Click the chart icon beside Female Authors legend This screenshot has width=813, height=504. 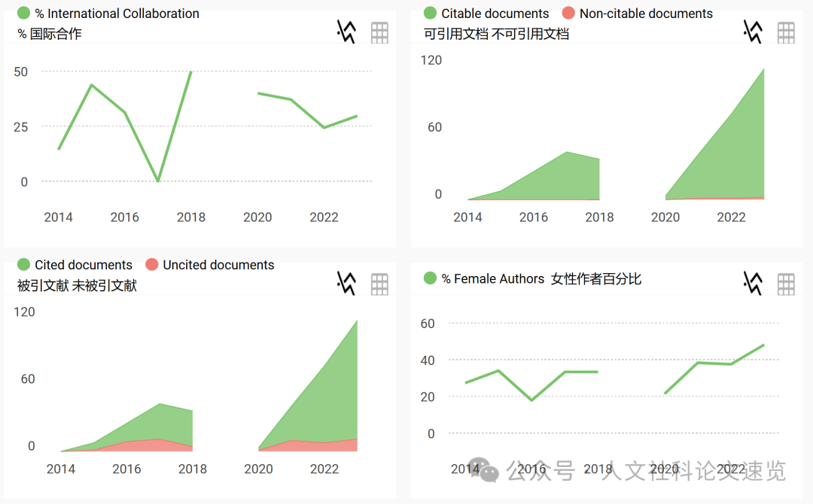[753, 284]
